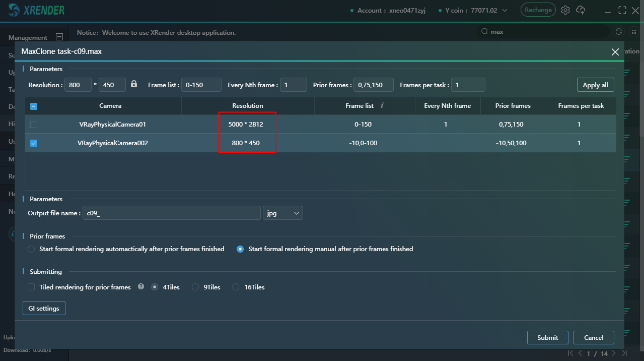
Task: Click the refresh icon beside search box
Action: (x=619, y=31)
